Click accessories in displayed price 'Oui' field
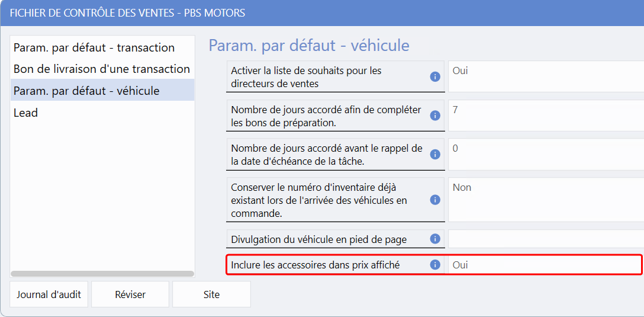This screenshot has height=317, width=644. [543, 265]
